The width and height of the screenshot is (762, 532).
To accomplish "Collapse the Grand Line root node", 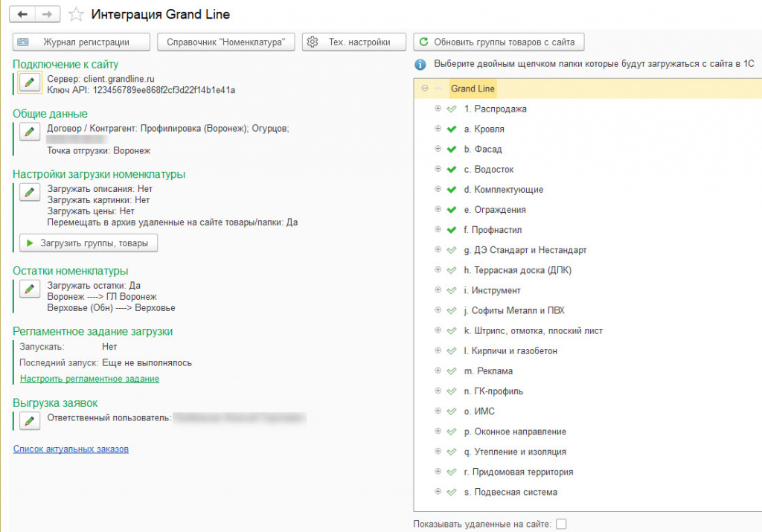I will (425, 89).
